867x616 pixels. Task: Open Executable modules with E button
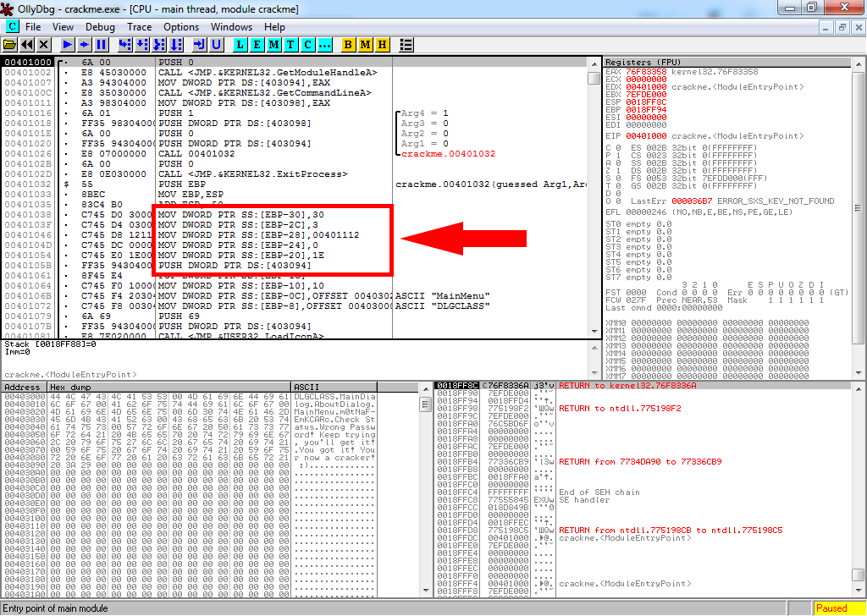(x=257, y=44)
